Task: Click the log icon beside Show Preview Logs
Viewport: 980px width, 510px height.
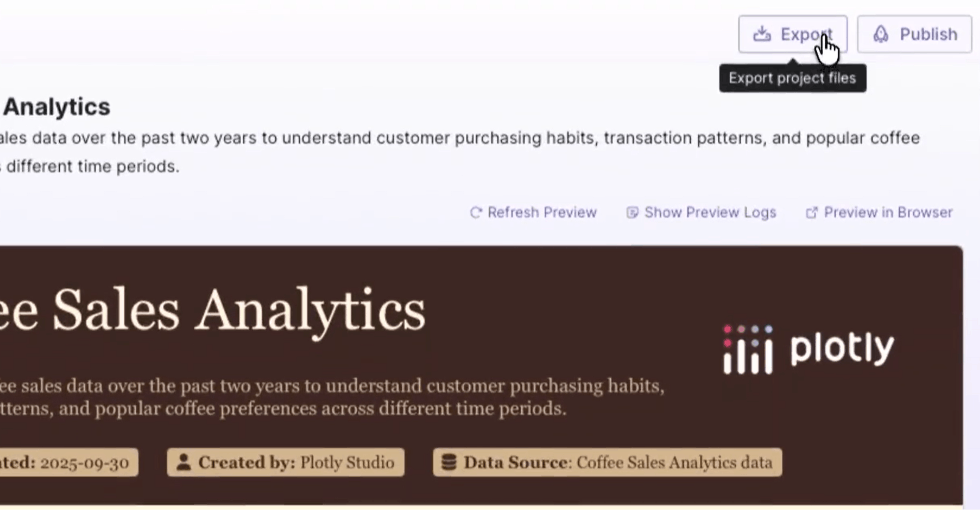Action: 632,212
